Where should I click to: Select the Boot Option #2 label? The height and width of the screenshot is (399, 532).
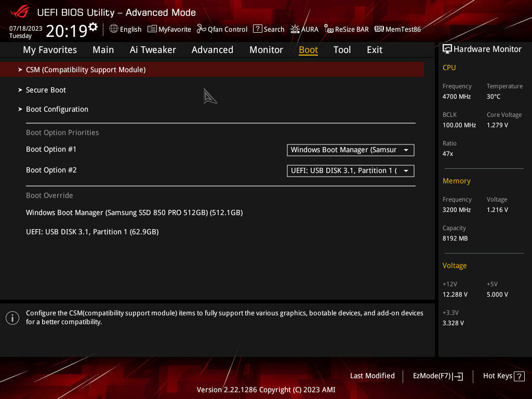tap(51, 170)
